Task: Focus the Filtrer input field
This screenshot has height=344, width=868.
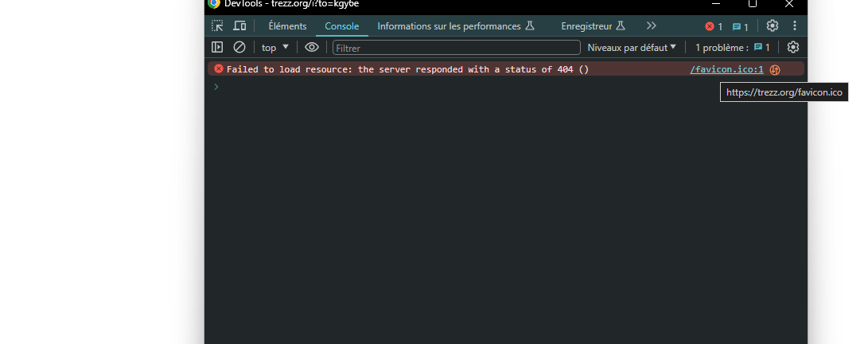Action: [x=456, y=48]
